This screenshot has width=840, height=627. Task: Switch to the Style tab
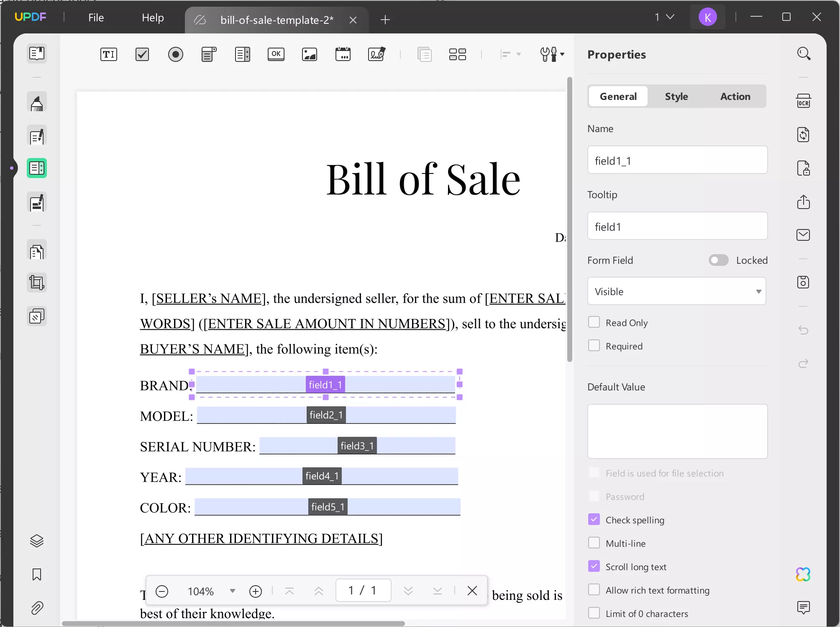pos(676,97)
